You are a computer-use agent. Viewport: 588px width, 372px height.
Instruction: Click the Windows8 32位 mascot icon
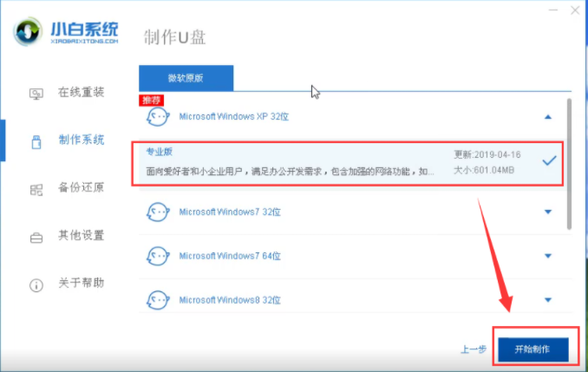(x=158, y=300)
